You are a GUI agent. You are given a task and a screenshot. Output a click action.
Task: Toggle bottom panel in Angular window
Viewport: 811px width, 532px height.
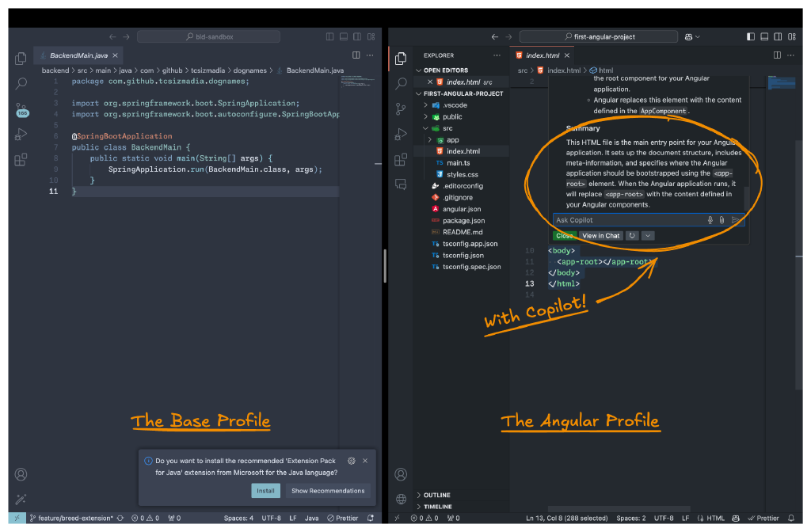[763, 36]
